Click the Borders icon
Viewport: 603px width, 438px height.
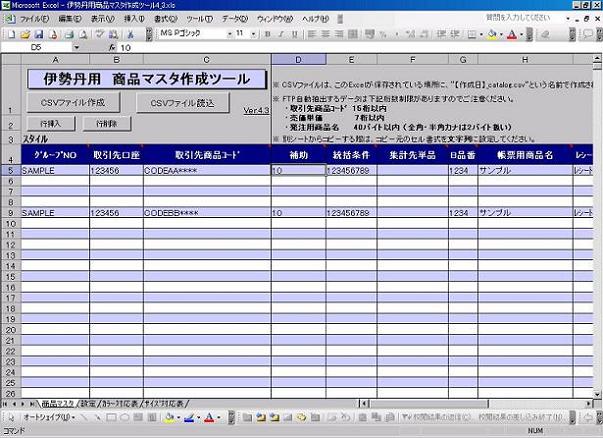(472, 35)
